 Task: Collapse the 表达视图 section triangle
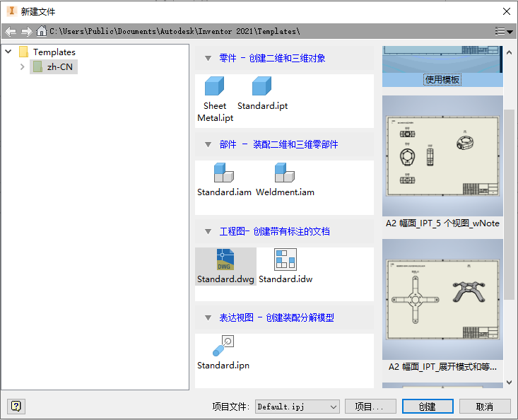point(208,318)
